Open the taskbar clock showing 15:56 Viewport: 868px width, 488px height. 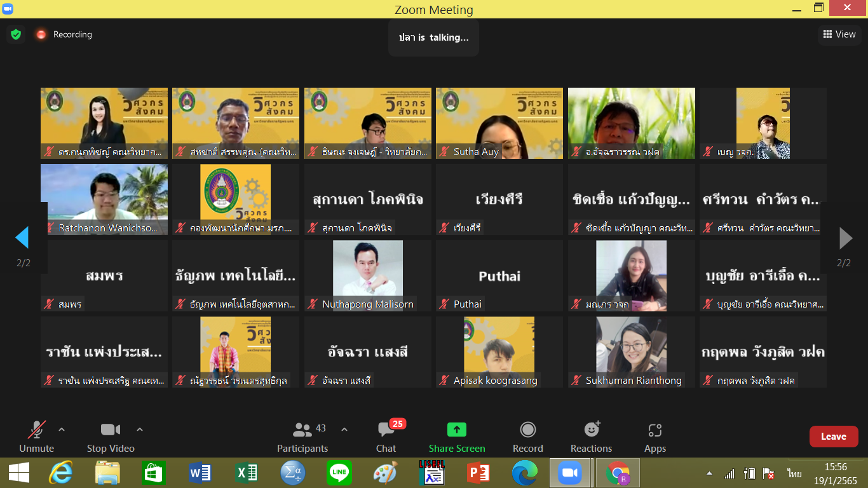836,473
